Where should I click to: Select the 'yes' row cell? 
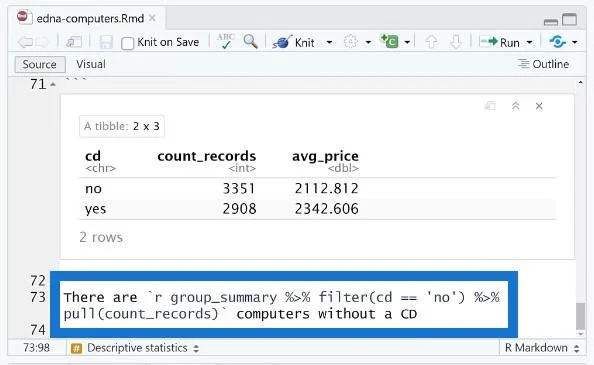pos(95,209)
